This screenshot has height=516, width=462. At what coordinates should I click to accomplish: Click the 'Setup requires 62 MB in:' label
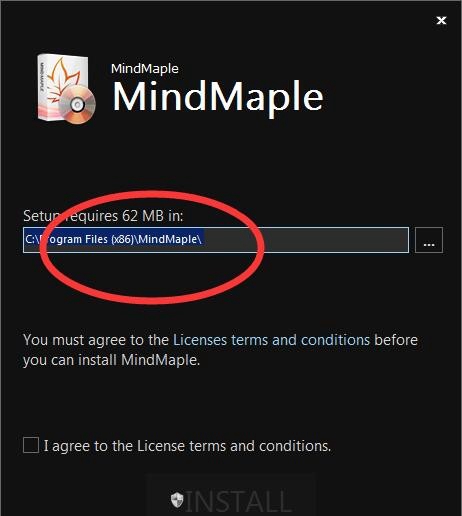(103, 216)
